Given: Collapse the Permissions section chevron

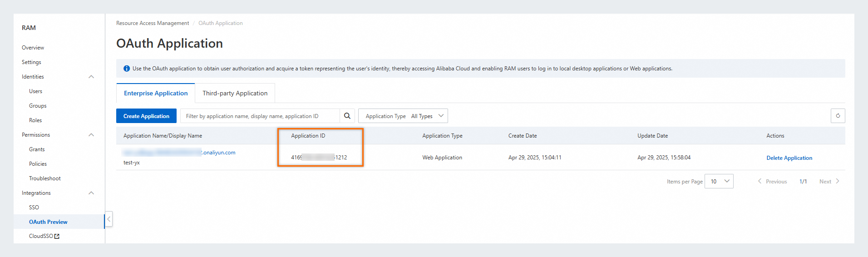Looking at the screenshot, I should pos(91,135).
